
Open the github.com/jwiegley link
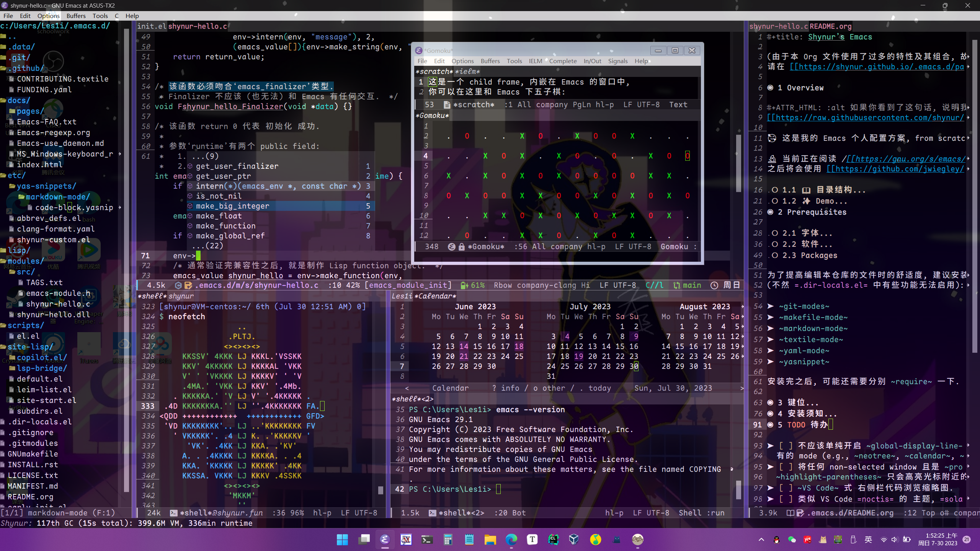click(x=895, y=169)
